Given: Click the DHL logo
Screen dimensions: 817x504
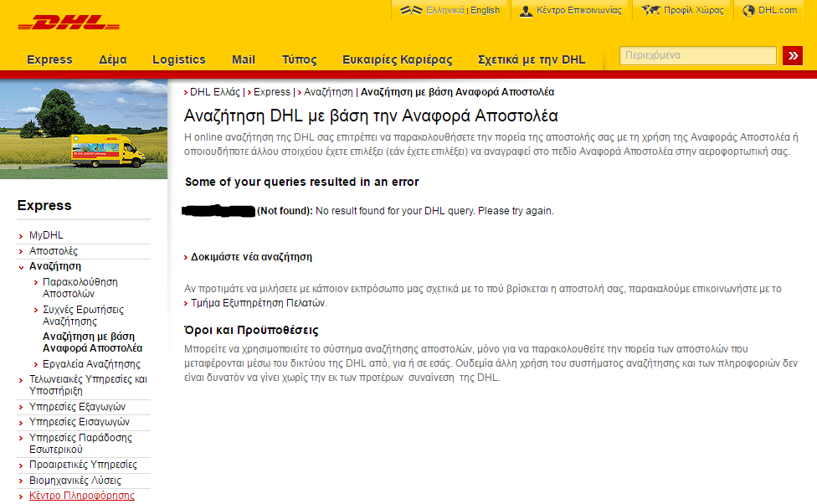Looking at the screenshot, I should [69, 23].
